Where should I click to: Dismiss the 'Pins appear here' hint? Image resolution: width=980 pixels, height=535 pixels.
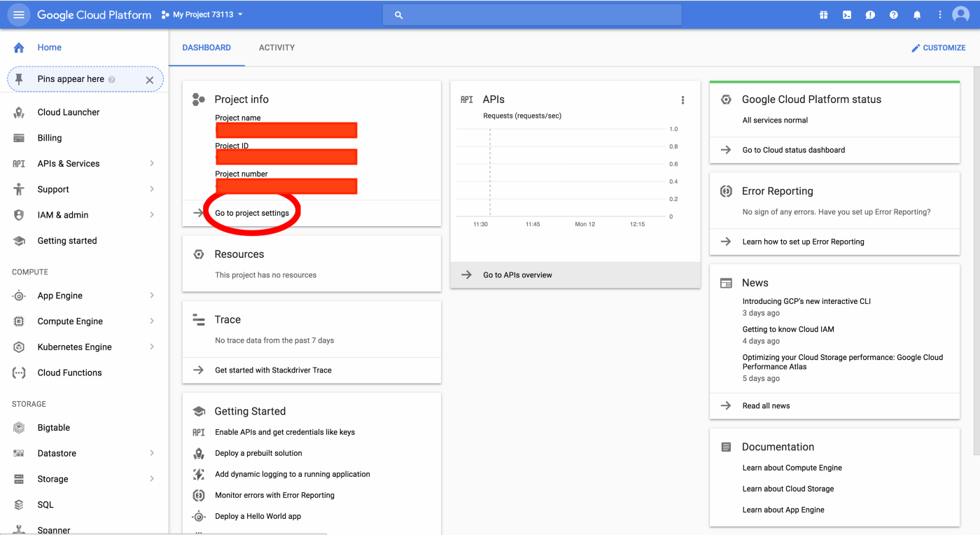[149, 80]
